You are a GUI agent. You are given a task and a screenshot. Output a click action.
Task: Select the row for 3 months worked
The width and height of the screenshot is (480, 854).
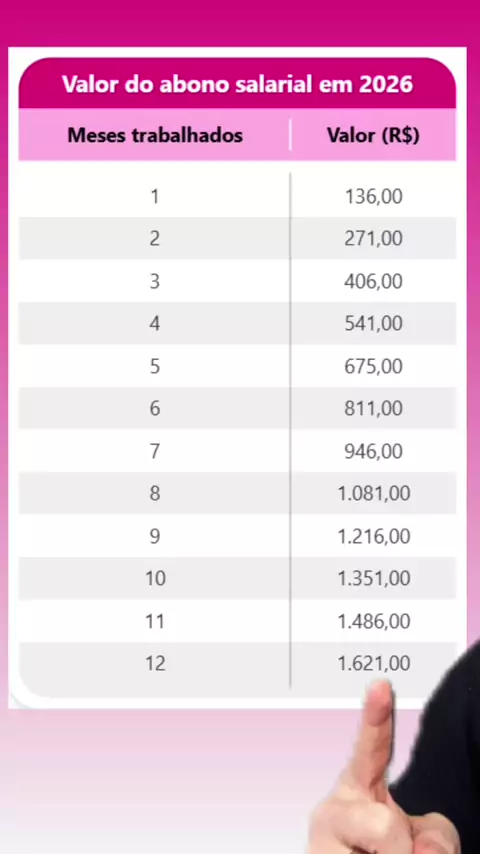tap(237, 281)
